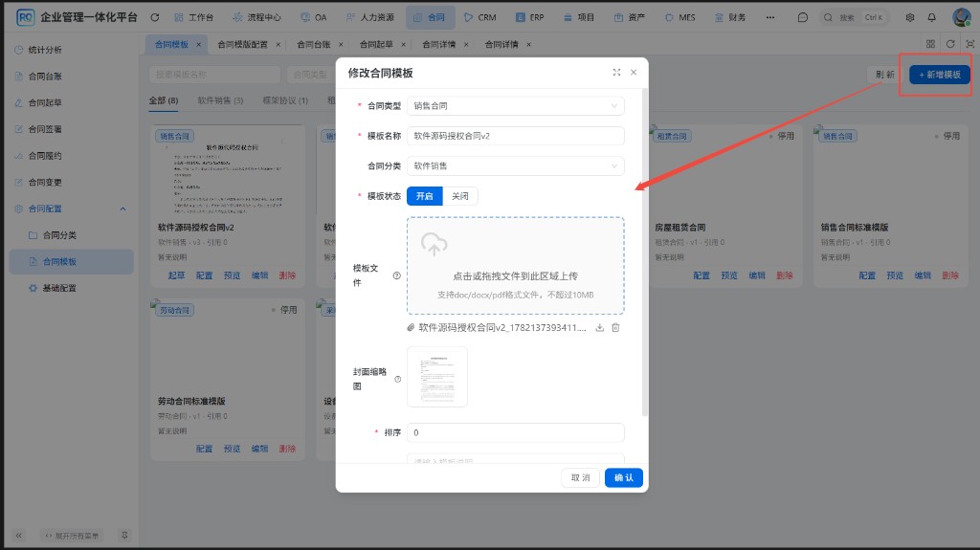Viewport: 980px width, 550px height.
Task: Click the dialog vertical scrollbar
Action: pos(644,253)
